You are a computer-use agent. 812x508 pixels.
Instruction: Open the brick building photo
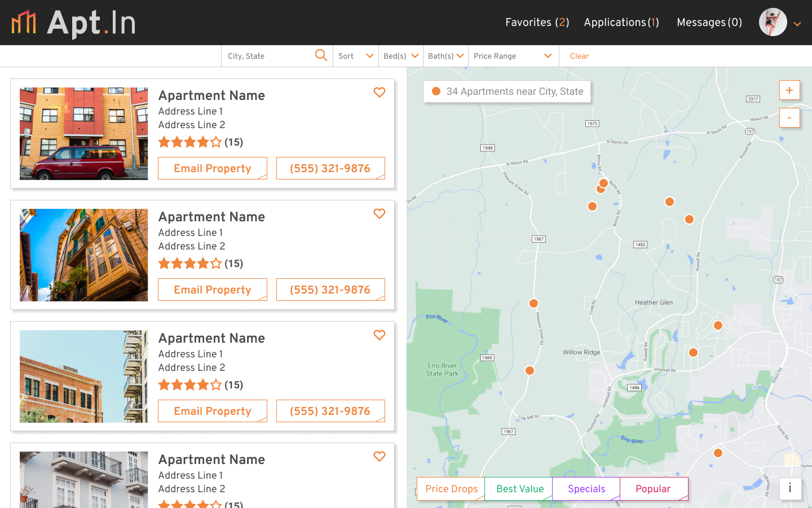click(83, 376)
